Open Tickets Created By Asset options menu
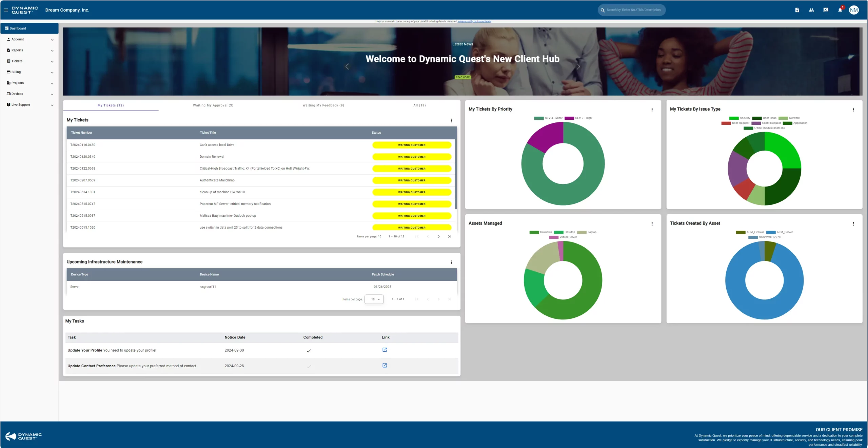Screen dimensions: 868x448 click(x=853, y=224)
